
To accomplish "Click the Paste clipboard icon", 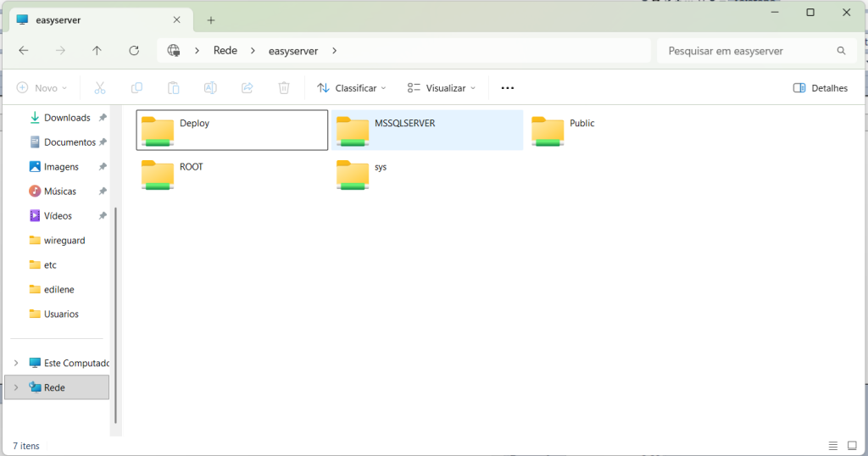I will [x=173, y=88].
